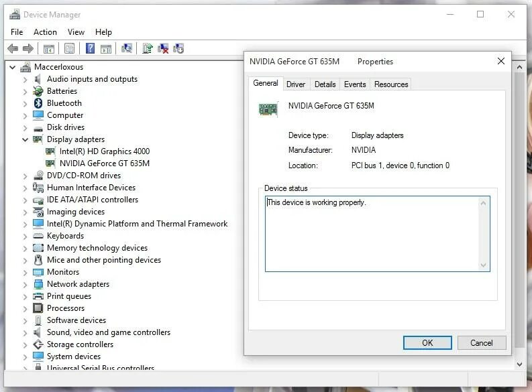Click the blue Help toolbar icon

(x=91, y=48)
